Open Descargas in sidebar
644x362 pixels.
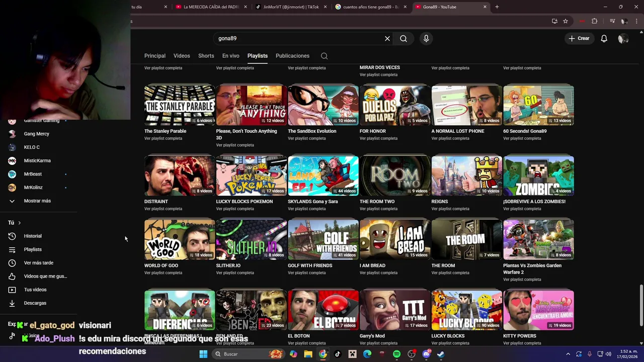point(35,303)
